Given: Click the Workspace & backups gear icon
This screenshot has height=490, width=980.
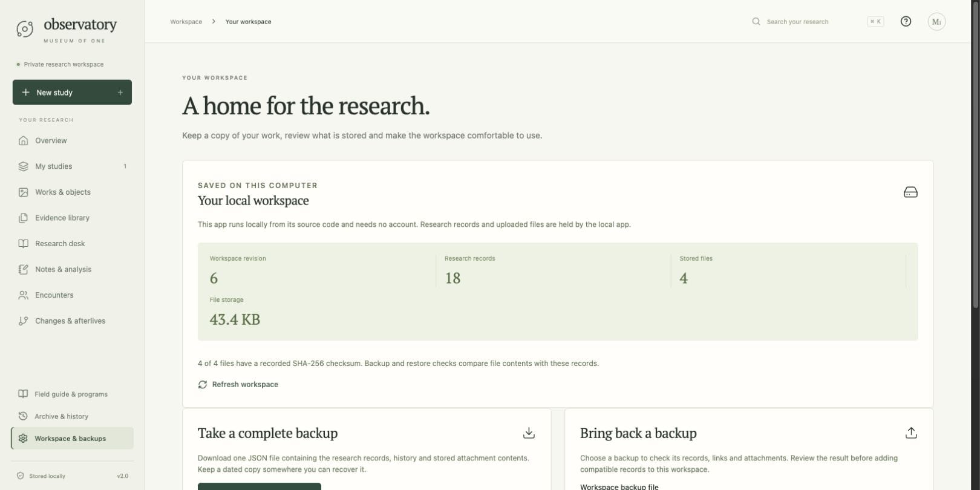Looking at the screenshot, I should [x=23, y=439].
